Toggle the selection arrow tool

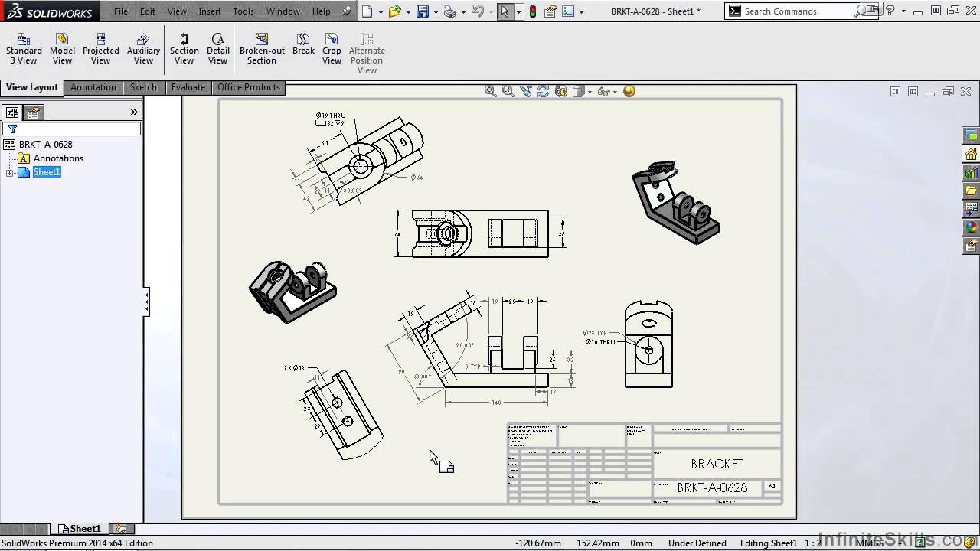coord(505,11)
